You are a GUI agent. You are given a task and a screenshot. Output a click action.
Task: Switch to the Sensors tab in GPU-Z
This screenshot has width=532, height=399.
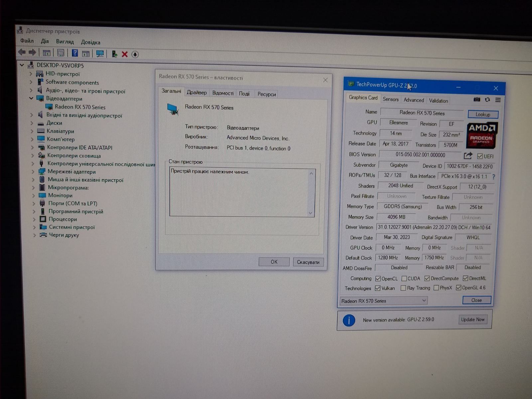(390, 99)
